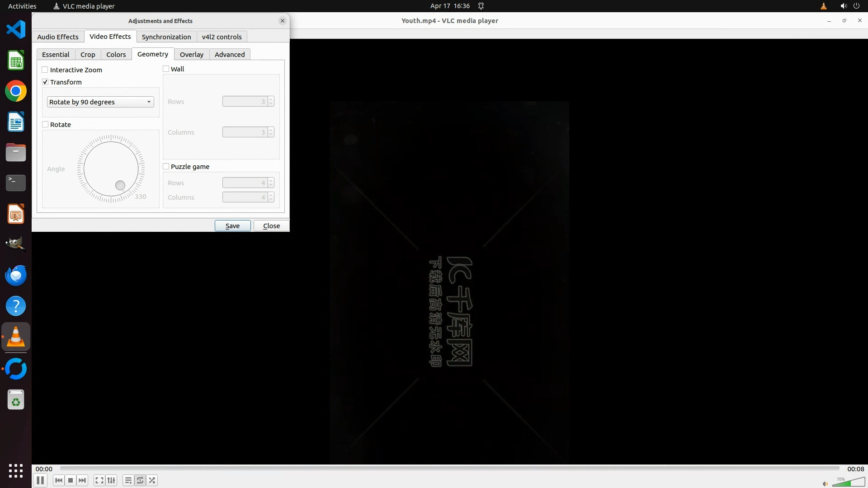
Task: Enable the Puzzle game checkbox
Action: [x=166, y=167]
